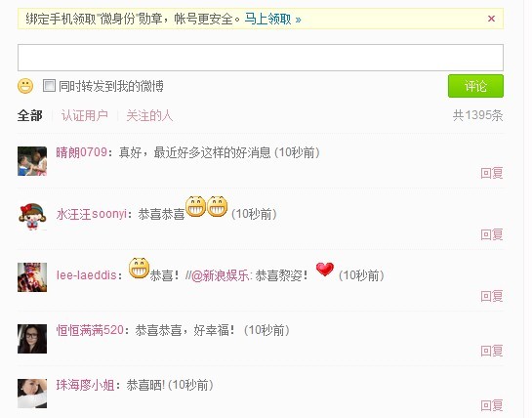Click lee-laeddis's avatar image
This screenshot has width=532, height=418.
pos(32,277)
